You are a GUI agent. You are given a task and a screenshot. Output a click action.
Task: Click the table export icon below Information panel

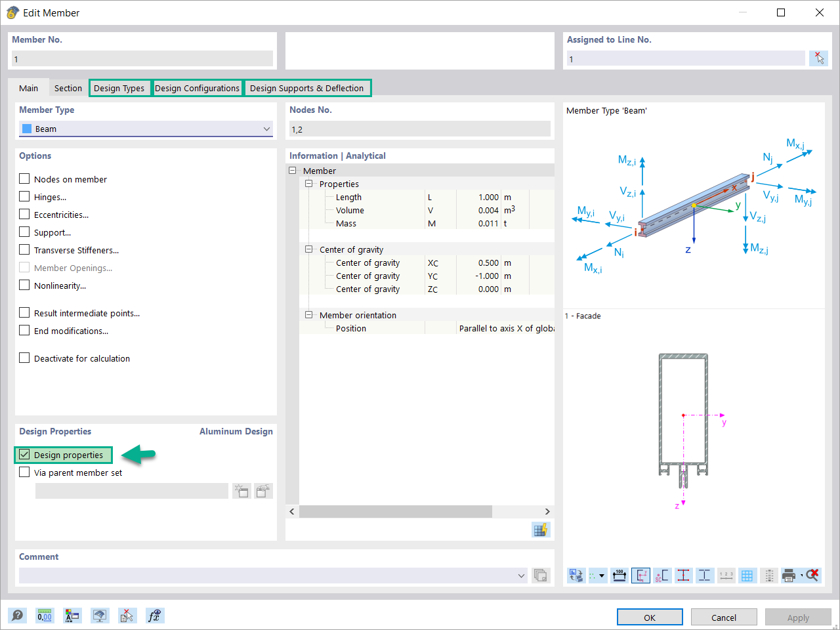tap(541, 530)
